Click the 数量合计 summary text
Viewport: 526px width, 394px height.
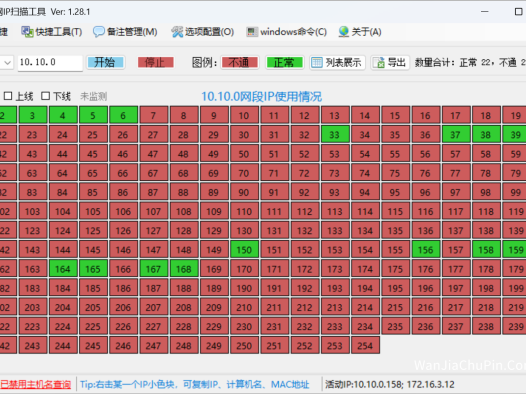470,63
